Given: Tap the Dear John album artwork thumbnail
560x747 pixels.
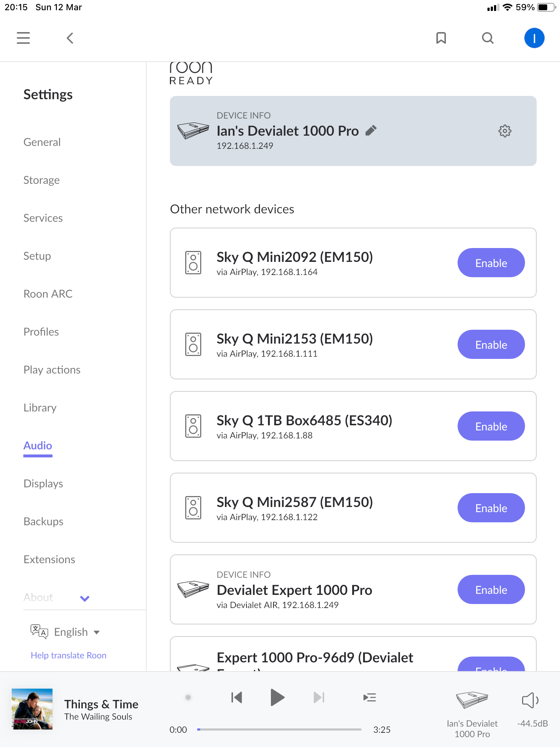Looking at the screenshot, I should [x=32, y=709].
